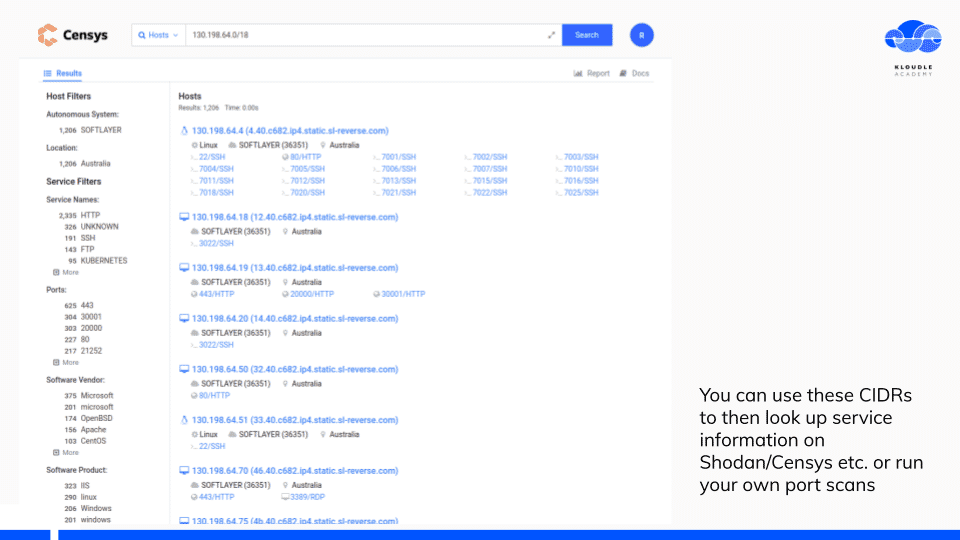Open host 130.198.64.19 details
Image resolution: width=960 pixels, height=540 pixels.
coord(294,268)
